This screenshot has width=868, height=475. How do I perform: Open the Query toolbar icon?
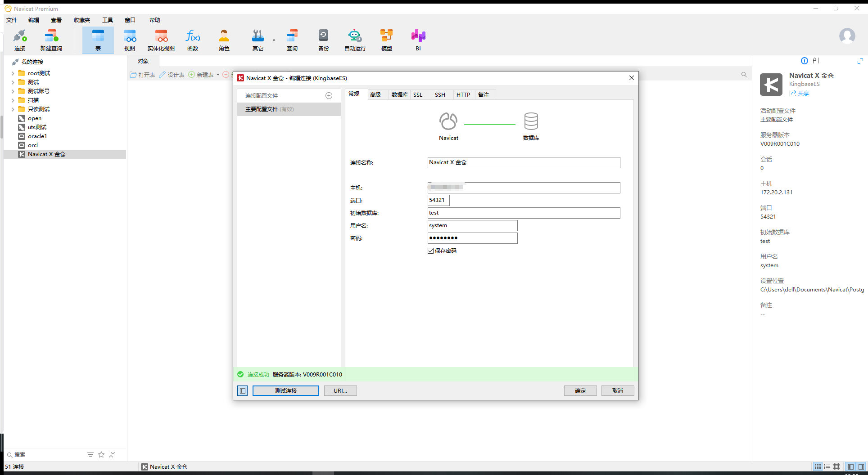(x=292, y=40)
